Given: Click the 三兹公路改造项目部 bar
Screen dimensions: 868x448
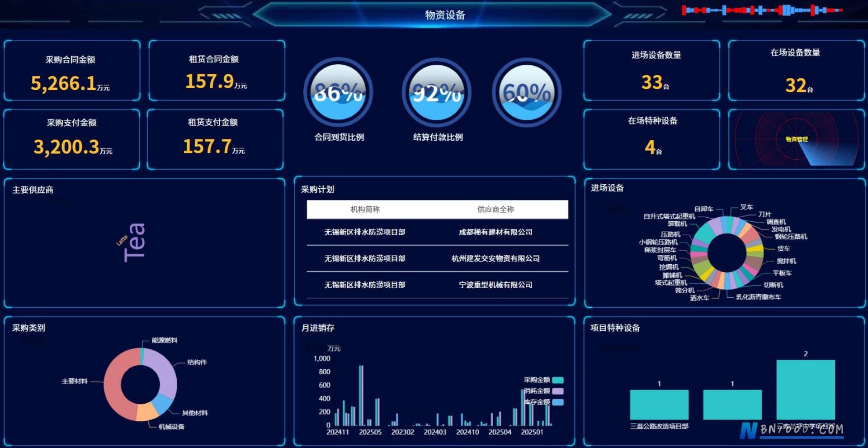Looking at the screenshot, I should coord(659,405).
